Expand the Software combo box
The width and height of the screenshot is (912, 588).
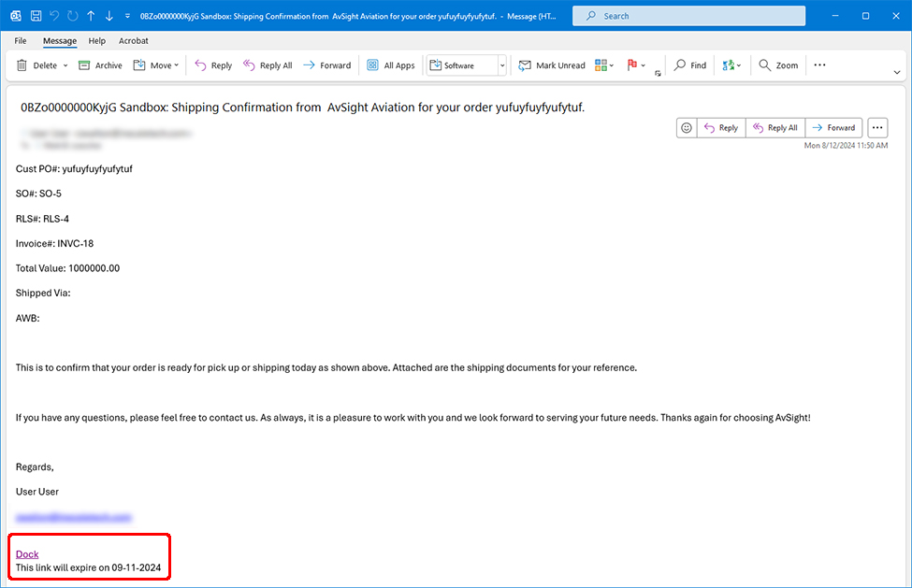tap(502, 65)
